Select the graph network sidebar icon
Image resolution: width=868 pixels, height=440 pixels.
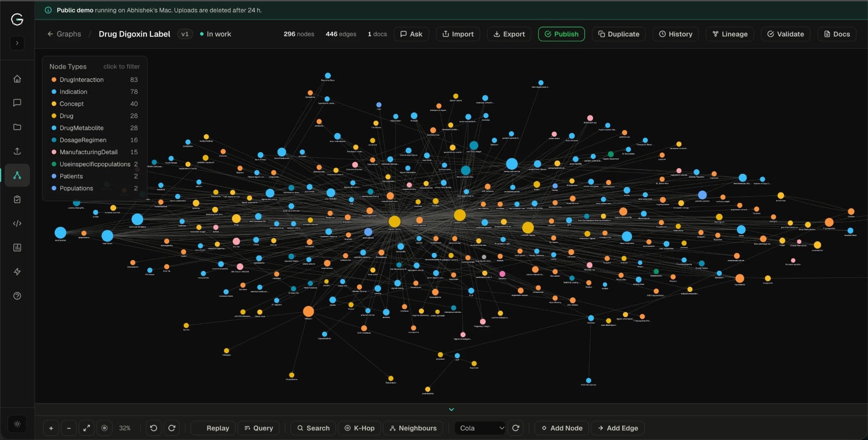(17, 175)
